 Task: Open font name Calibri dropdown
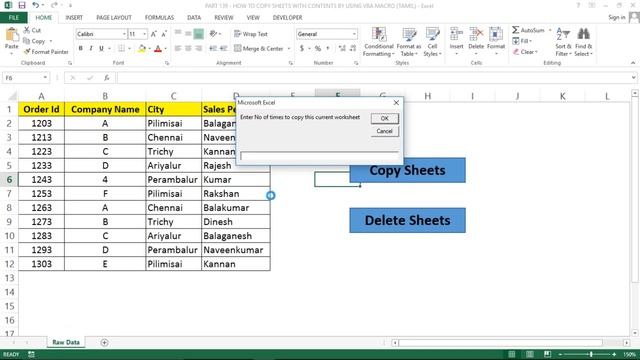[x=124, y=34]
